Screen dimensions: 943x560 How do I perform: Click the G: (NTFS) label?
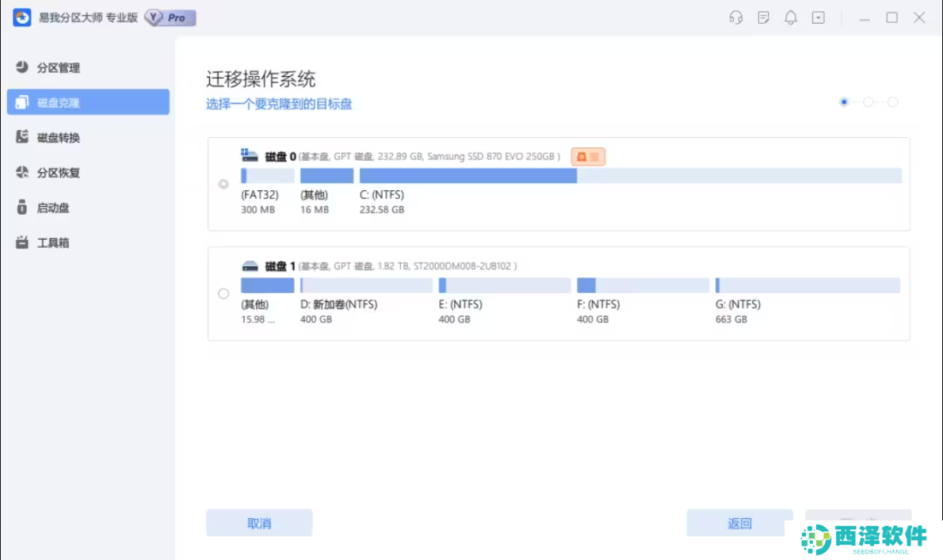coord(738,304)
